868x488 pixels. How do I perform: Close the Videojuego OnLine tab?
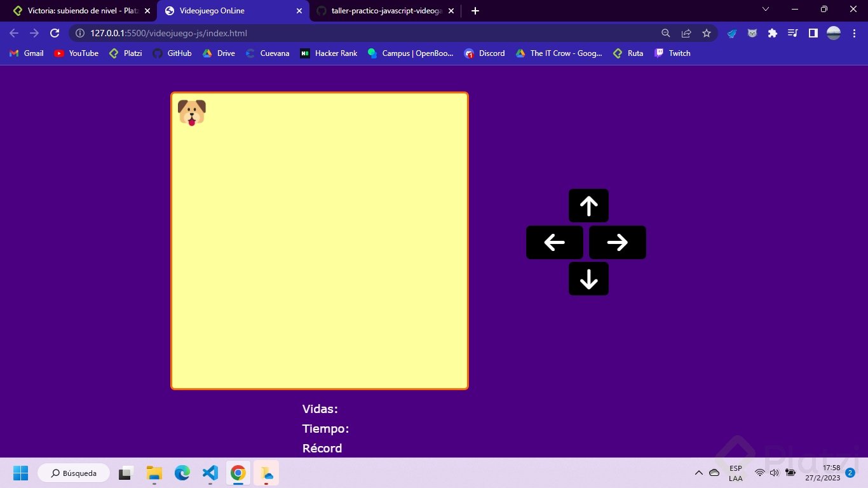[x=299, y=11]
